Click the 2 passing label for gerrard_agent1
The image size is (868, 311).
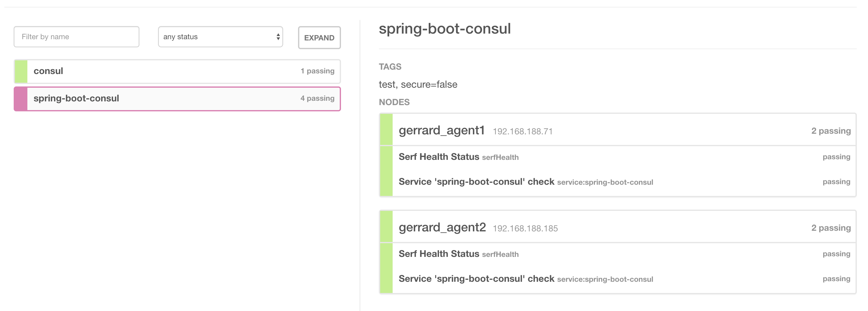pos(831,131)
